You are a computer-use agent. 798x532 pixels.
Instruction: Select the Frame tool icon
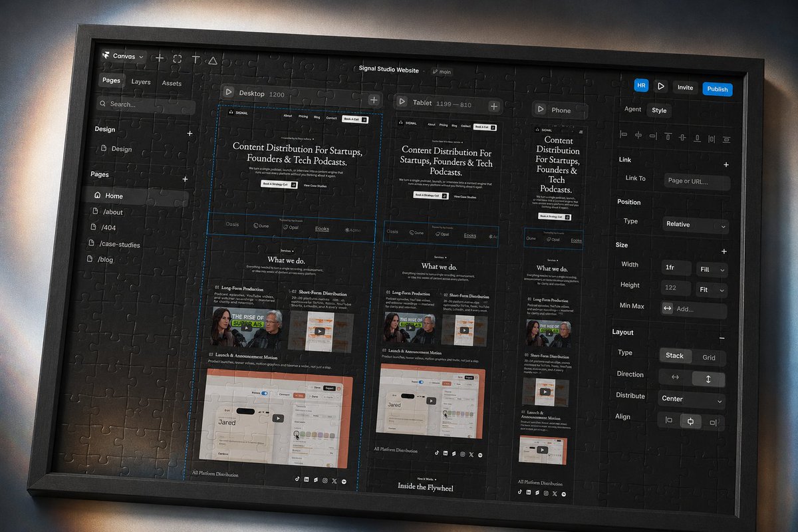pyautogui.click(x=178, y=59)
